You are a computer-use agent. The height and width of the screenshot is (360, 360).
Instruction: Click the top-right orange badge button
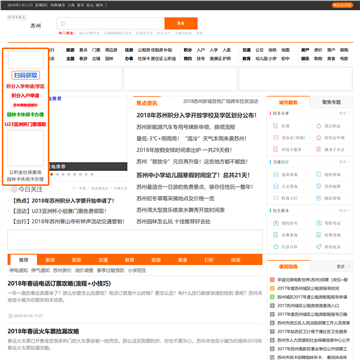342,5
